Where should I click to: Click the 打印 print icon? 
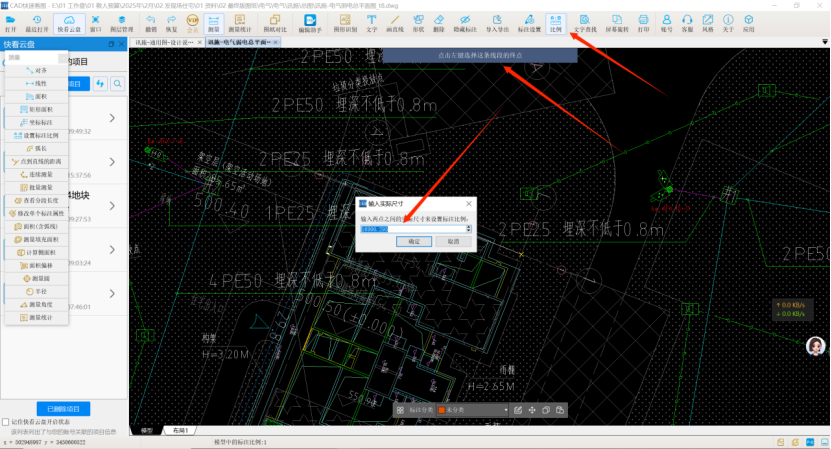(643, 23)
